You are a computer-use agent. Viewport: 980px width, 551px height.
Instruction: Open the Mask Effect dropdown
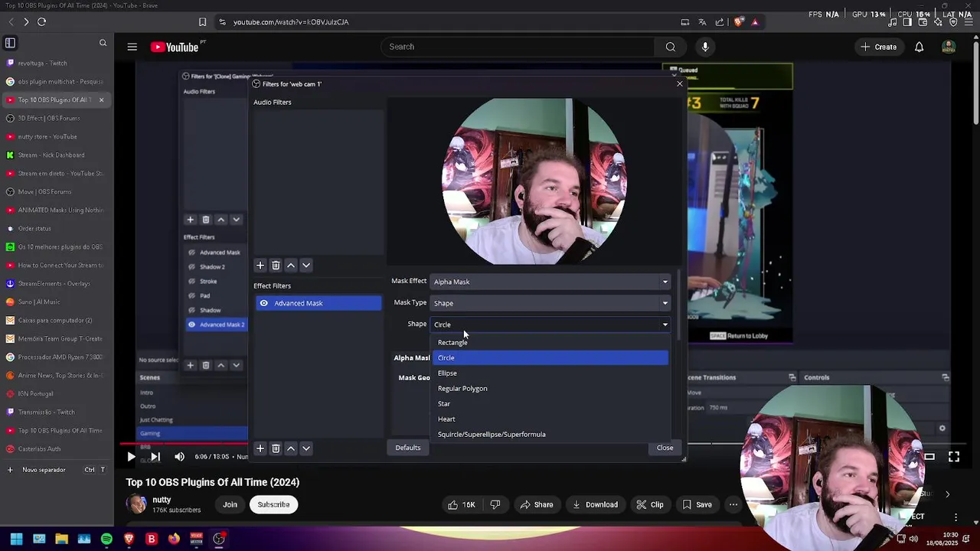(x=550, y=282)
